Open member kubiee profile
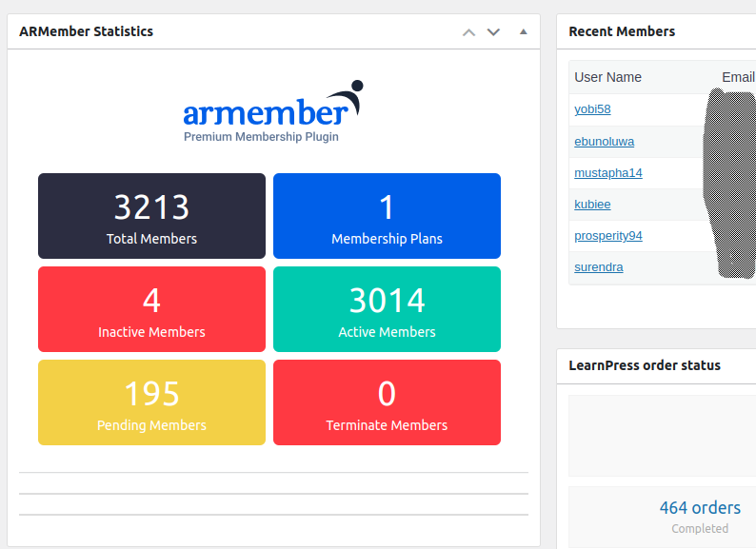Image resolution: width=756 pixels, height=549 pixels. tap(592, 205)
